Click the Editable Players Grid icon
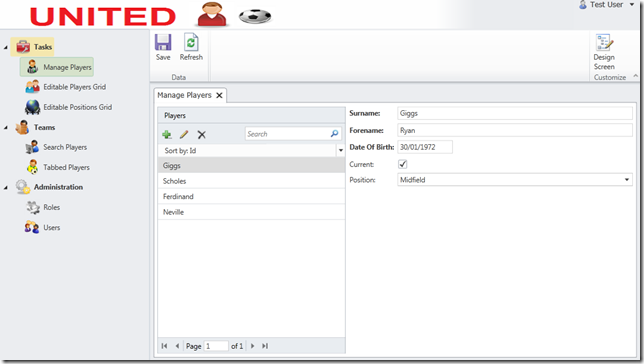 click(x=32, y=87)
